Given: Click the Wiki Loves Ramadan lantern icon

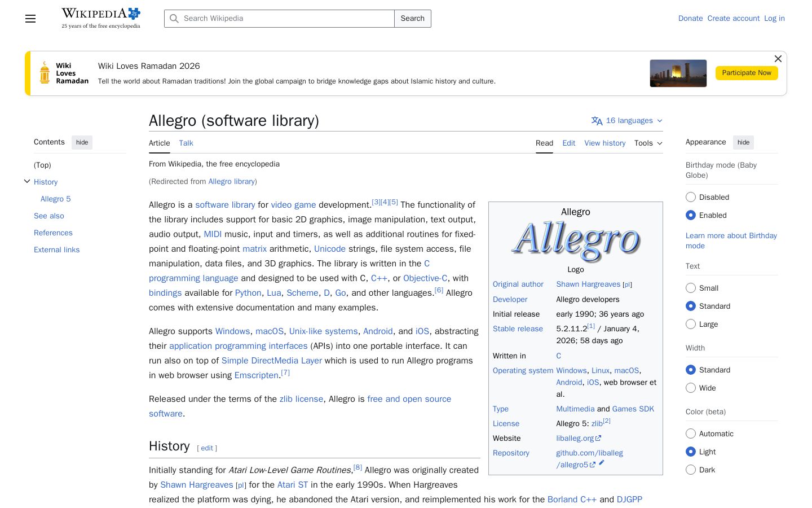Looking at the screenshot, I should [45, 73].
